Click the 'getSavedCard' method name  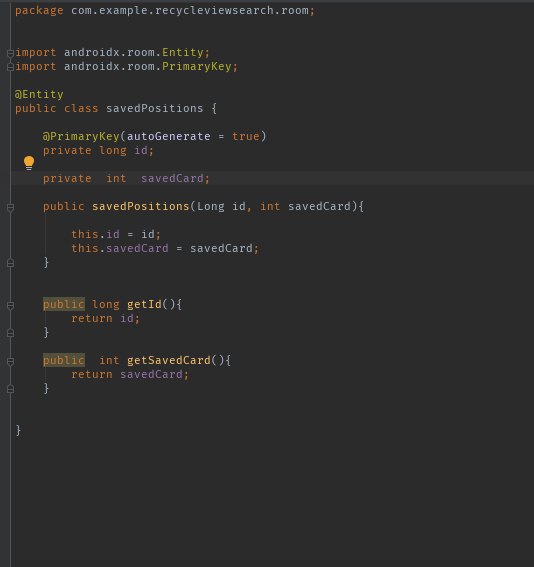click(168, 361)
